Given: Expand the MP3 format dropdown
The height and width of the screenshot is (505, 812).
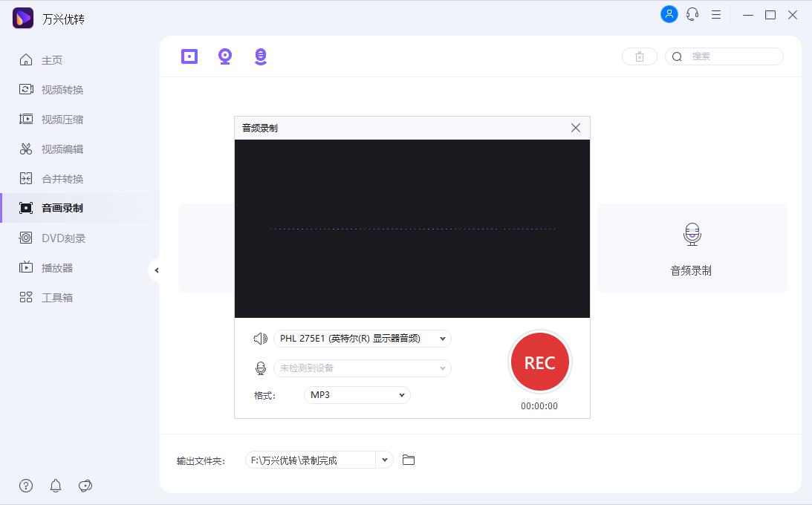Looking at the screenshot, I should (x=357, y=395).
